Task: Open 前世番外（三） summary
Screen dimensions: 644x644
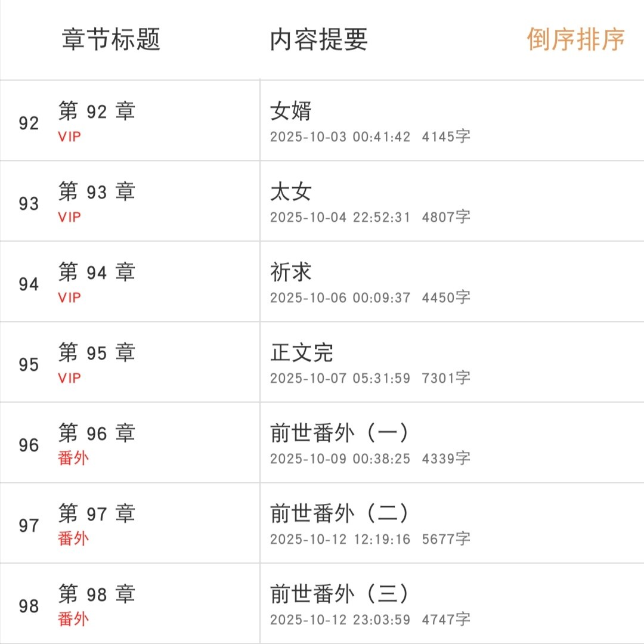Action: pyautogui.click(x=339, y=595)
